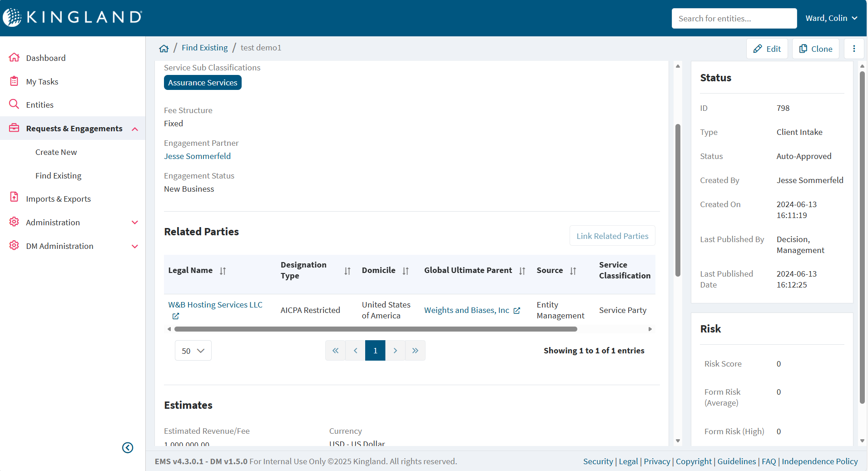Open the three-dot more actions menu
Viewport: 868px width, 471px height.
pos(854,49)
